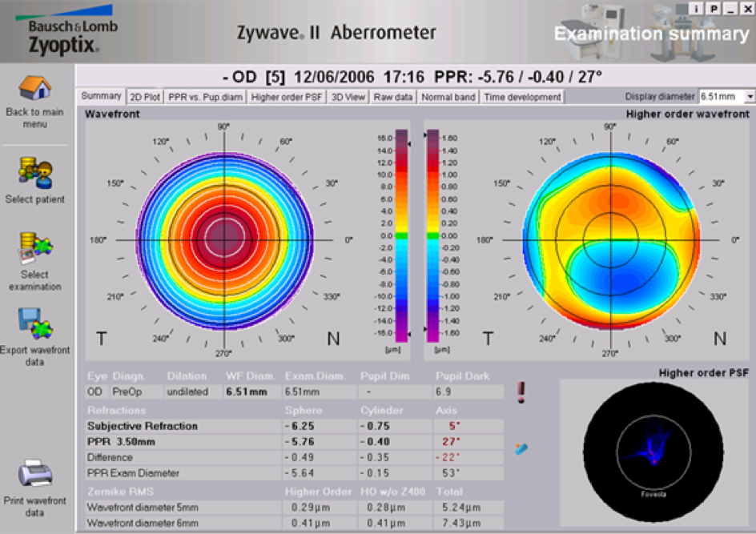Click PPR 3.50mm cylinder value in table
This screenshot has width=756, height=534.
point(375,441)
